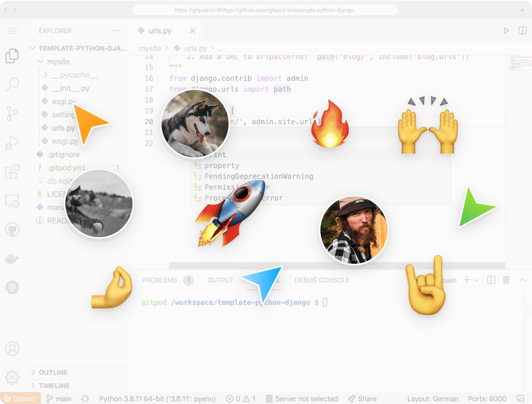Change Layout: German in status bar
Screen dimensions: 532x404
click(433, 399)
